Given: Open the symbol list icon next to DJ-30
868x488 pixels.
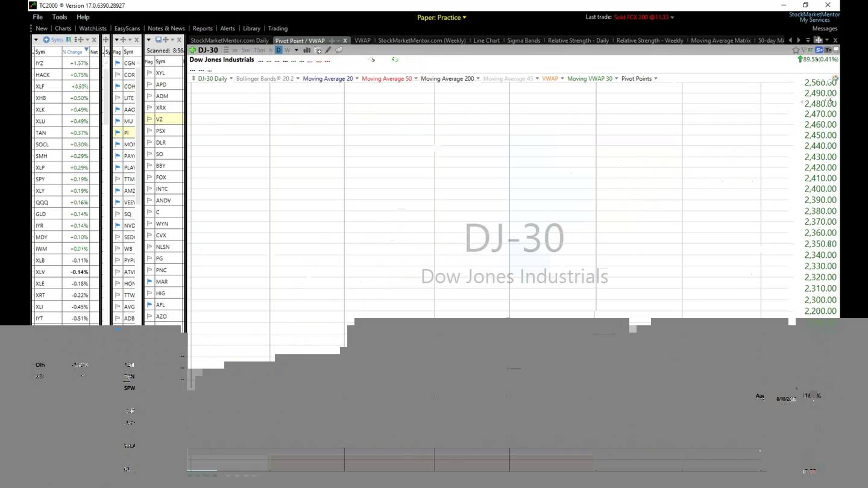Looking at the screenshot, I should (226, 50).
